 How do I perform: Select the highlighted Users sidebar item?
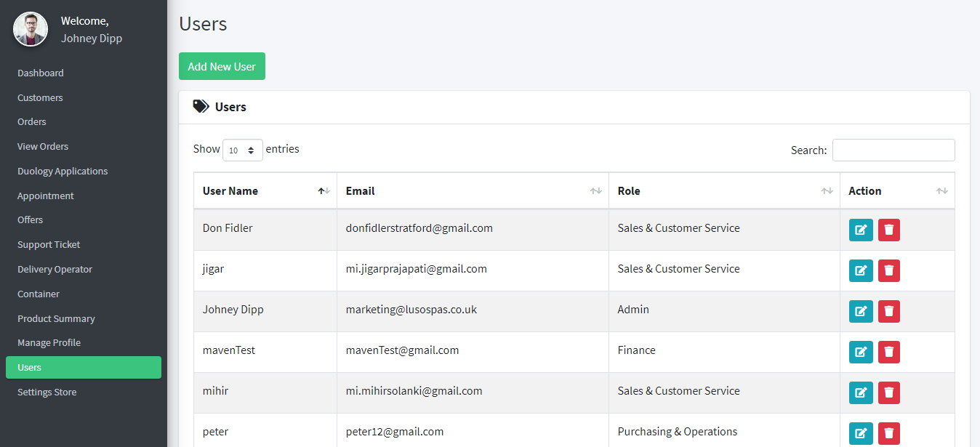84,367
